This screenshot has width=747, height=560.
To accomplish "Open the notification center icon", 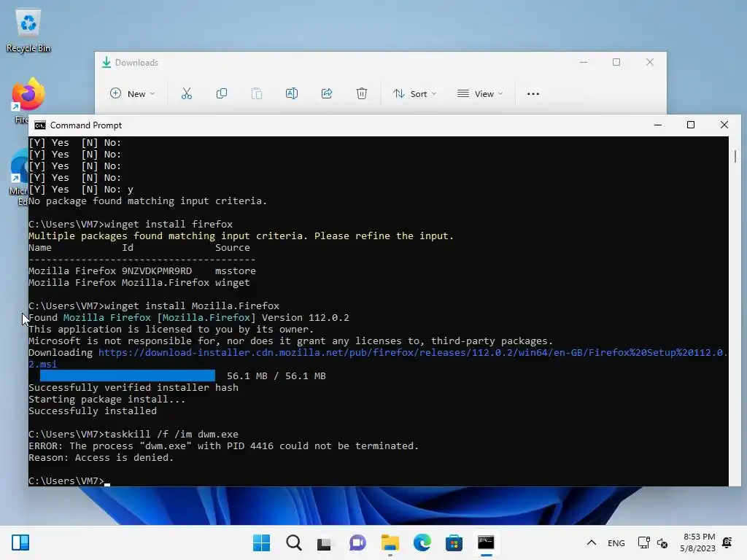I will click(727, 542).
